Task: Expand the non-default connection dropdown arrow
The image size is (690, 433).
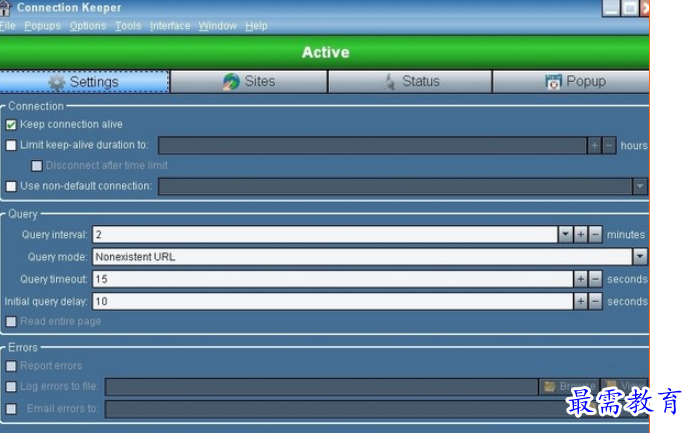Action: (x=640, y=187)
